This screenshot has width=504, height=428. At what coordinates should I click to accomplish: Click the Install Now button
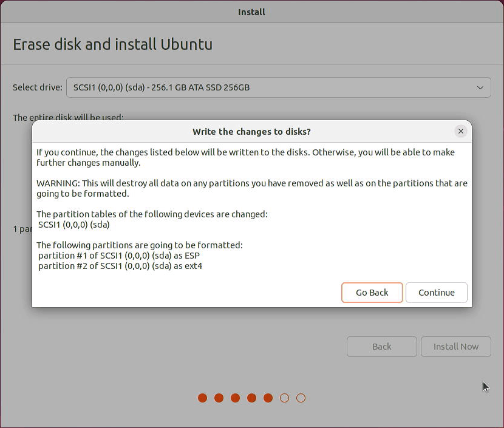pyautogui.click(x=456, y=347)
